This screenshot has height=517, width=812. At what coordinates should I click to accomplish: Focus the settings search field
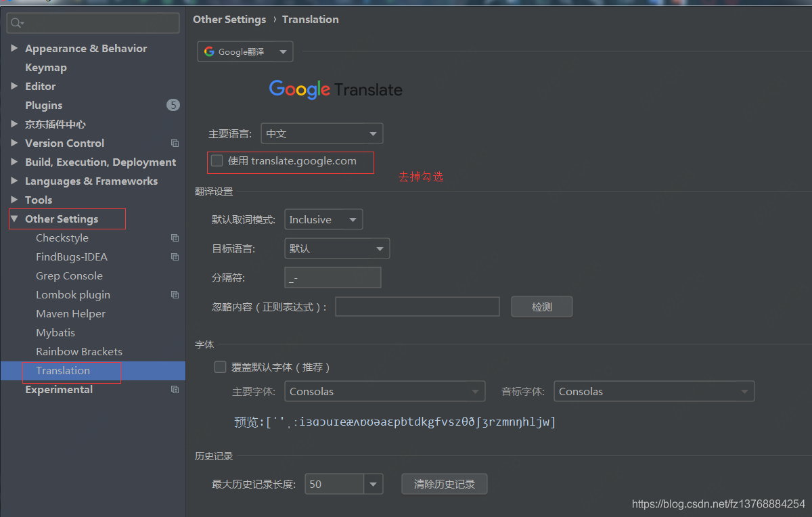(x=93, y=23)
